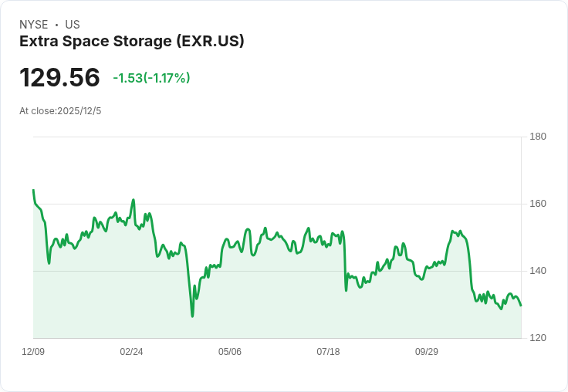Screen dimensions: 568x392
Task: Open the Extra Space Storage (EXR.US) title
Action: (x=132, y=42)
